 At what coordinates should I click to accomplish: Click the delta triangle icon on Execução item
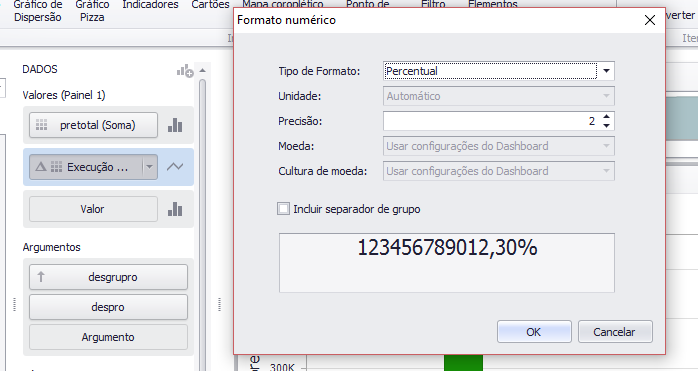pyautogui.click(x=41, y=167)
